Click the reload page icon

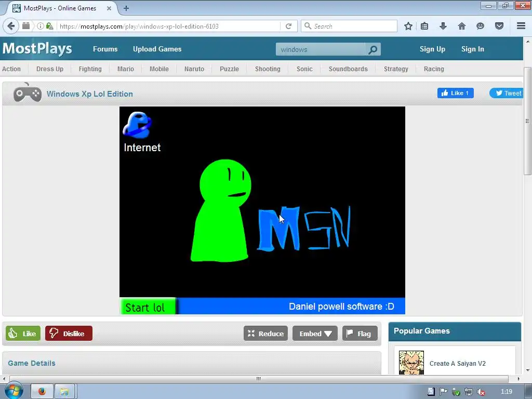point(289,26)
